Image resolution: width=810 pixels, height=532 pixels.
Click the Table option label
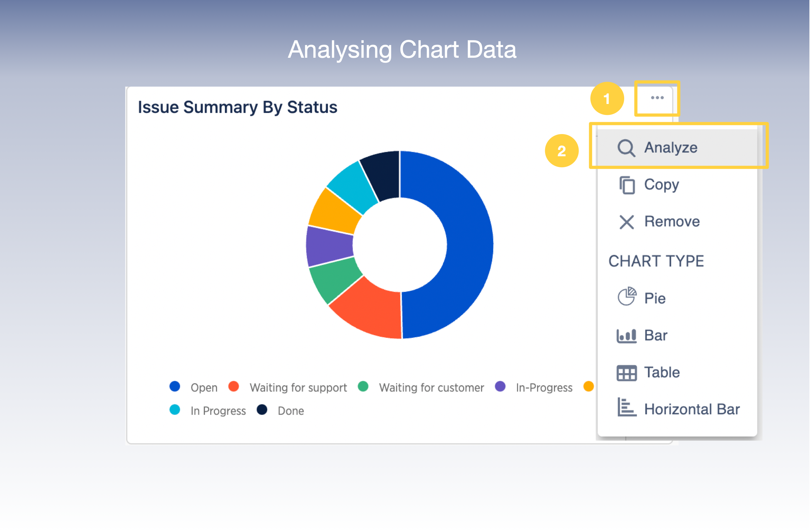[662, 372]
